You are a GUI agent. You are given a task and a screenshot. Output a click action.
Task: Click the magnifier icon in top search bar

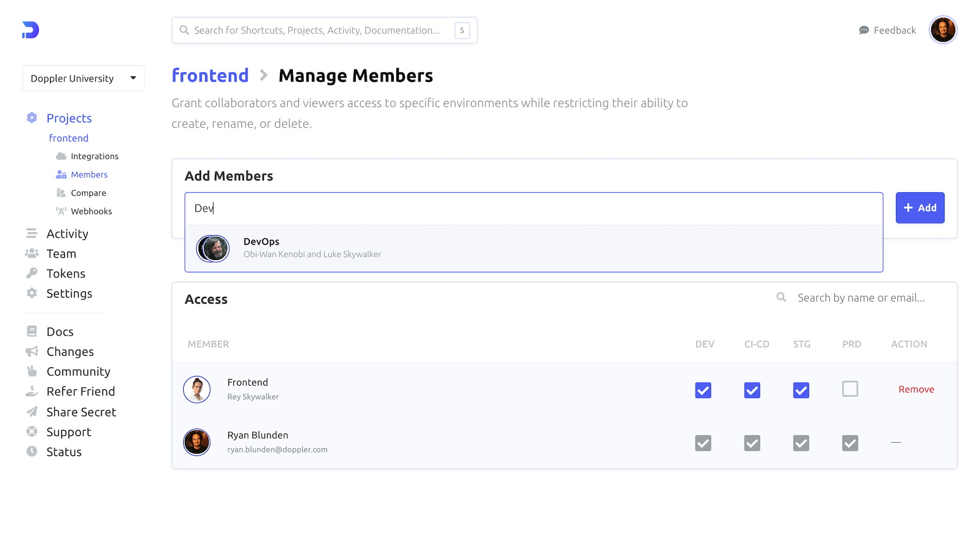click(x=184, y=30)
